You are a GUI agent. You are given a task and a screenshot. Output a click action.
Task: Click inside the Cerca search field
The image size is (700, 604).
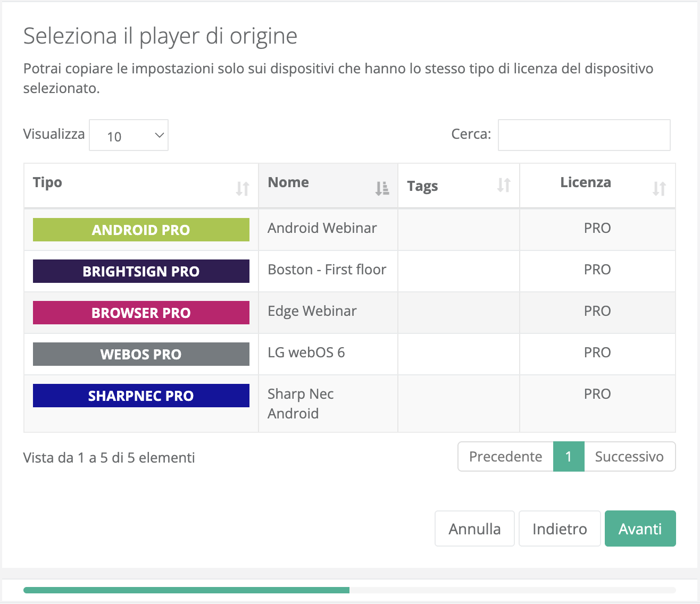click(584, 135)
